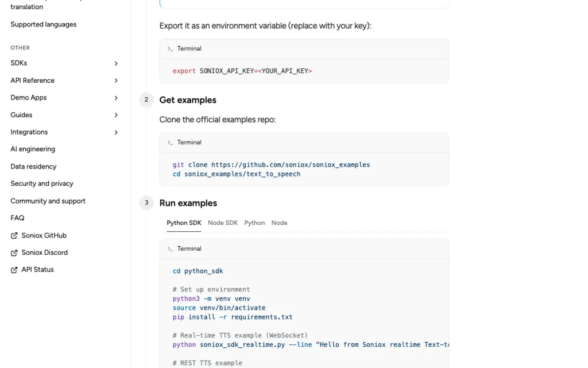Open Integrations in sidebar
Image resolution: width=588 pixels, height=368 pixels.
coord(29,132)
